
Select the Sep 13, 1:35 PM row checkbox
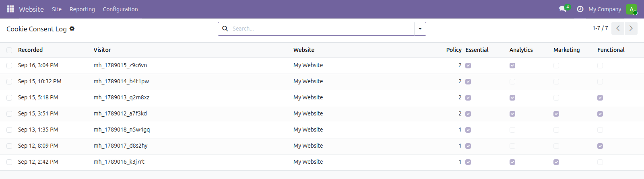(9, 130)
